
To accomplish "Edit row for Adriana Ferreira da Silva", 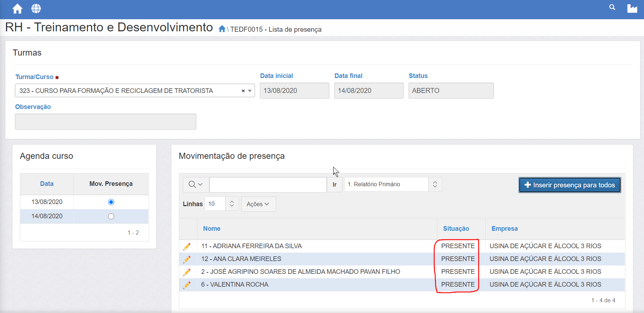I will [187, 246].
